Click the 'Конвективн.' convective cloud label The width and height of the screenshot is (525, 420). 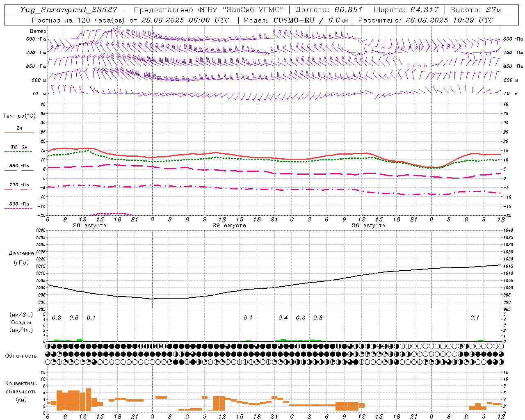tap(21, 383)
